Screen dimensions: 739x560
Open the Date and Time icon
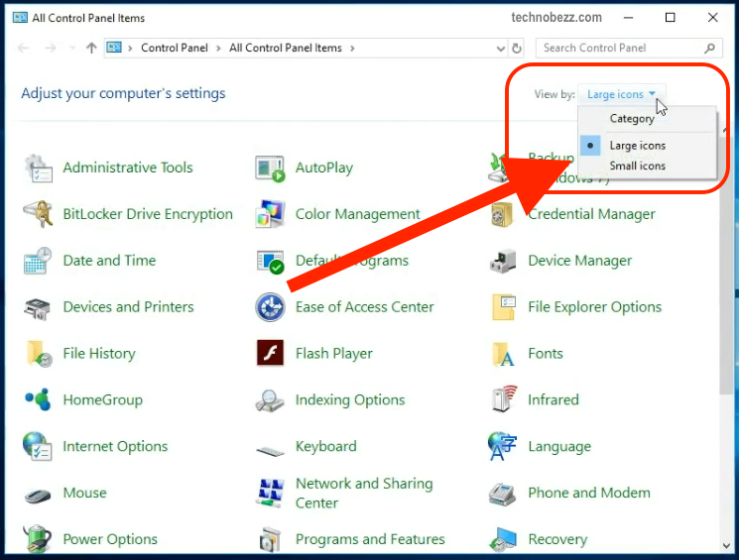[x=38, y=261]
